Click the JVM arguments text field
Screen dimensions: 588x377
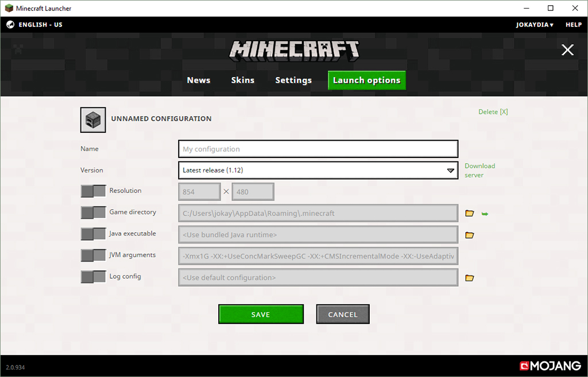point(318,256)
